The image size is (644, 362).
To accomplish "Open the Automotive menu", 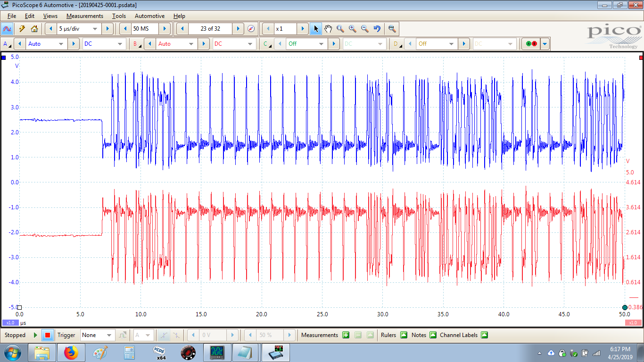I will pyautogui.click(x=149, y=16).
